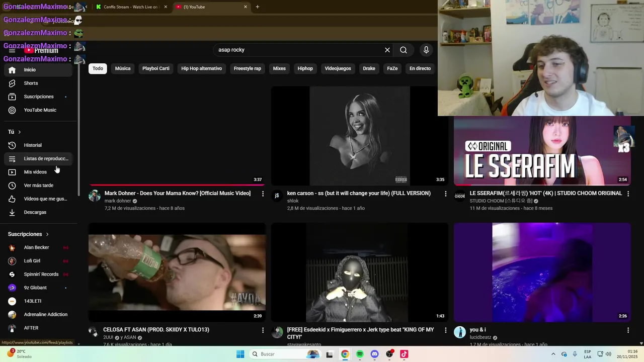Image resolution: width=644 pixels, height=362 pixels.
Task: Open options for Mark Dohner video
Action: point(263,194)
